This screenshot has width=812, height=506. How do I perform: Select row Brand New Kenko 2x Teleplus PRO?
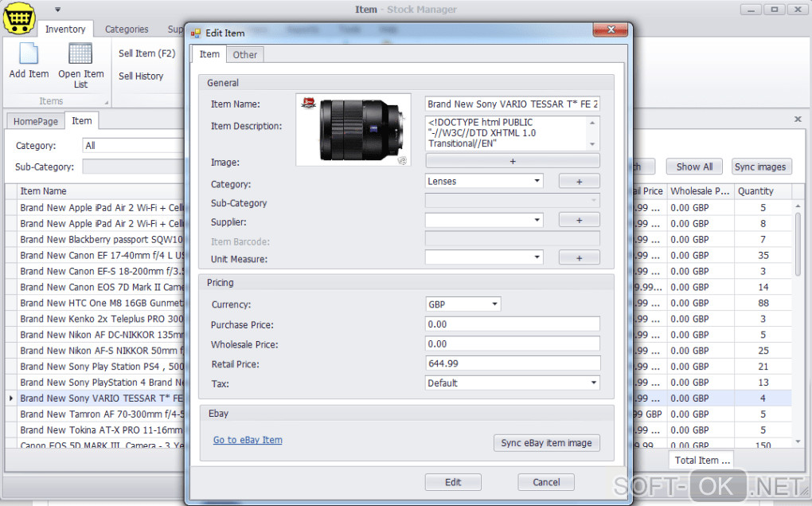pos(102,319)
